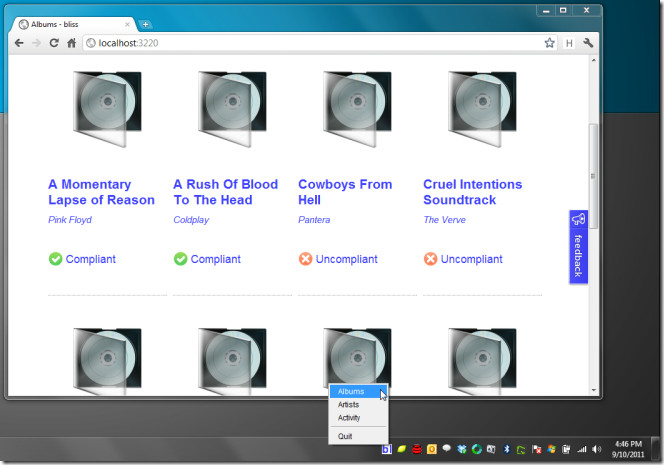664x465 pixels.
Task: Select the Albums - bliss tab
Action: [x=74, y=24]
